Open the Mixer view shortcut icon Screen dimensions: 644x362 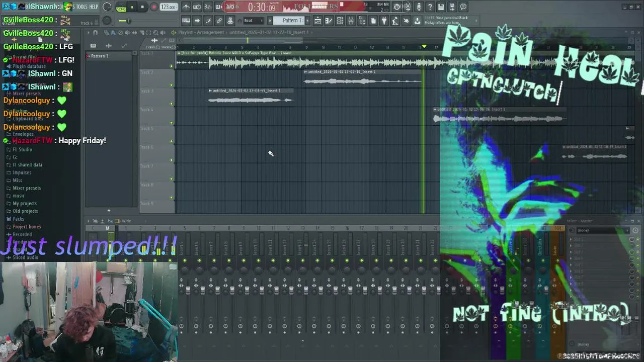351,21
